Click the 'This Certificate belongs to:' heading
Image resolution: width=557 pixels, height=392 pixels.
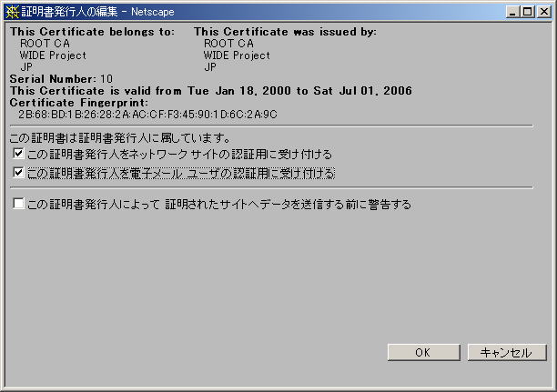(x=92, y=32)
